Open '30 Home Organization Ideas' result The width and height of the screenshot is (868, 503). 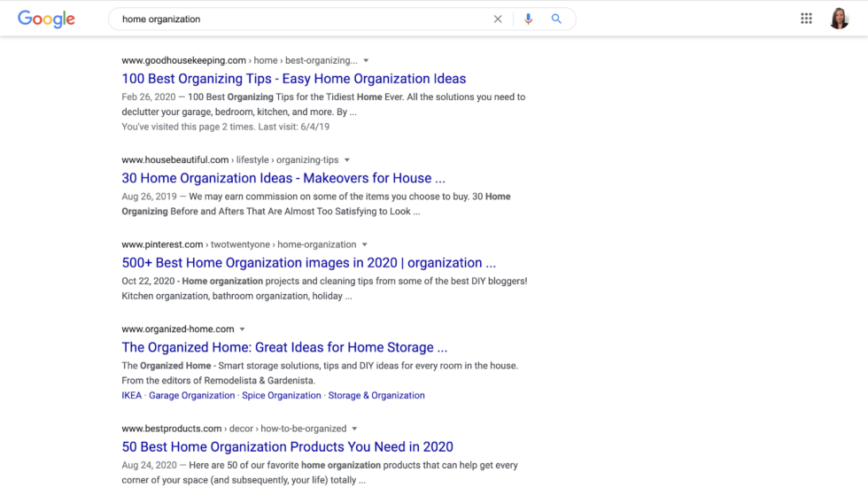pyautogui.click(x=283, y=178)
